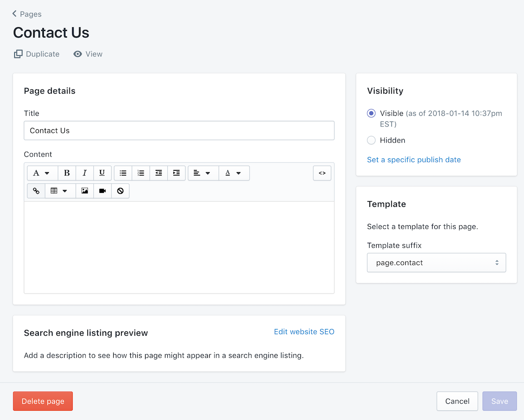Click into the Title input field
Screen dimensions: 524x420
click(179, 131)
